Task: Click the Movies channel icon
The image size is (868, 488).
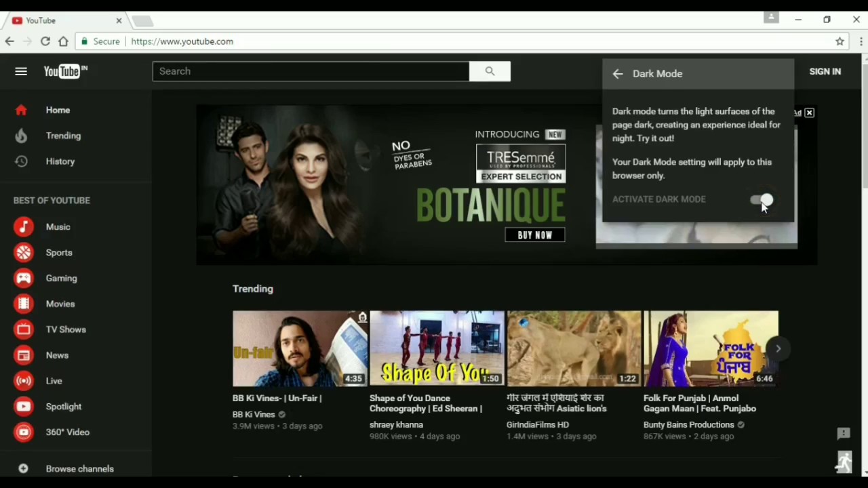Action: click(x=24, y=304)
